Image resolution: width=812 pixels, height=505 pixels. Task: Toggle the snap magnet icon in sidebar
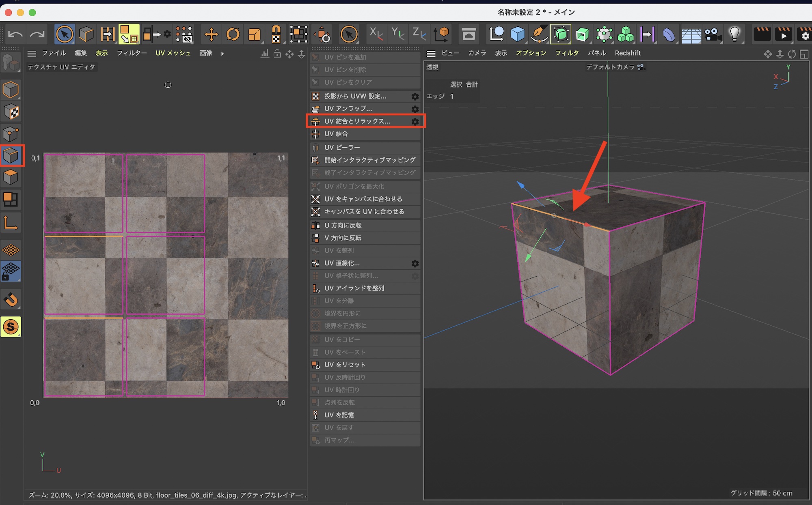[11, 300]
